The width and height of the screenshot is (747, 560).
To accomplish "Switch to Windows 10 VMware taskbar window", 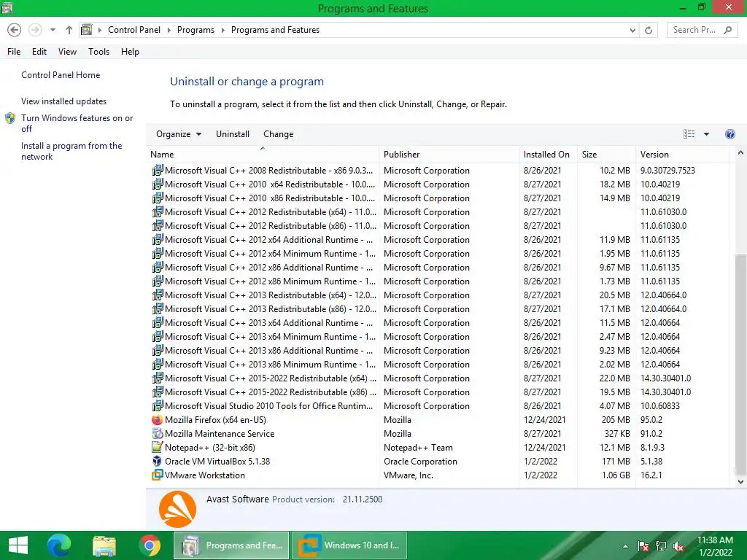I will (349, 545).
